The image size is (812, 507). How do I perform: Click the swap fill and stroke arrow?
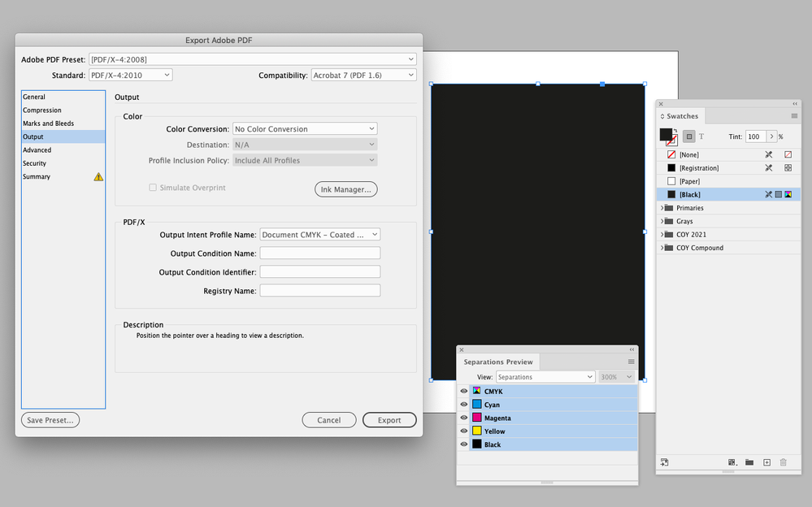click(x=675, y=131)
